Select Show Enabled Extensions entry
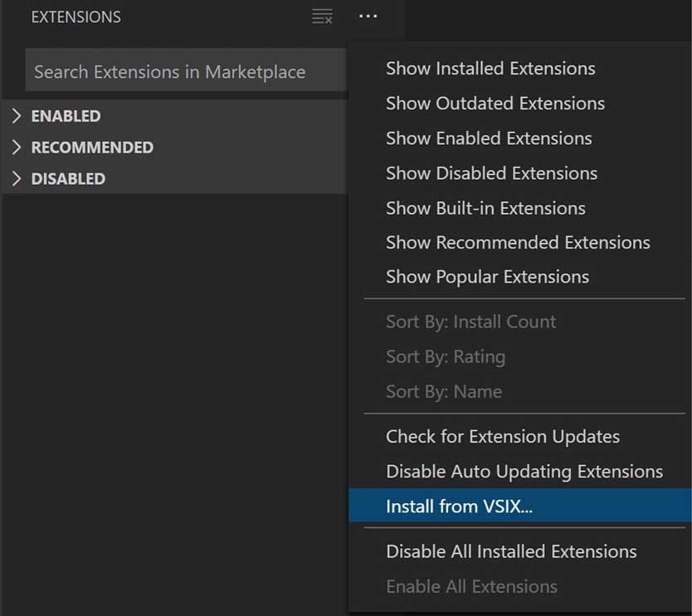Image resolution: width=692 pixels, height=616 pixels. [520, 138]
